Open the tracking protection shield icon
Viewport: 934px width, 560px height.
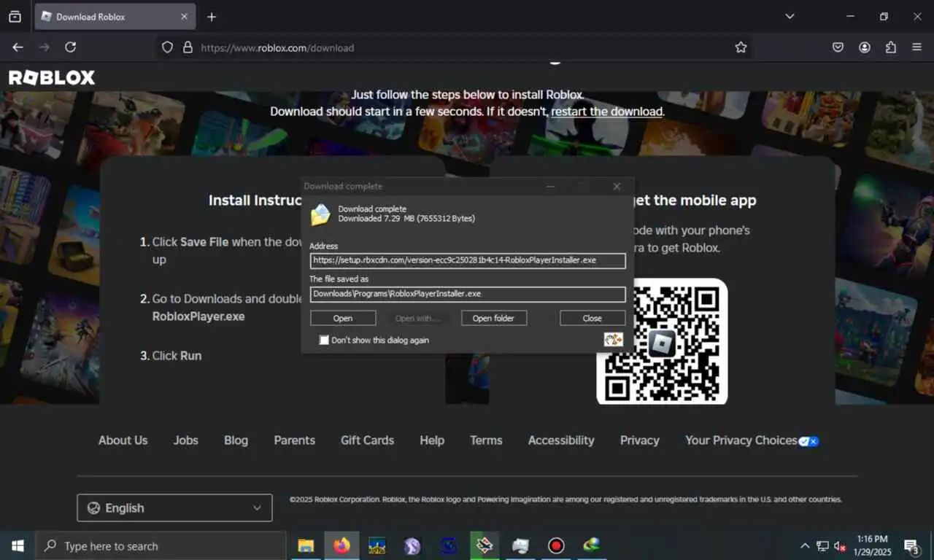pos(168,47)
